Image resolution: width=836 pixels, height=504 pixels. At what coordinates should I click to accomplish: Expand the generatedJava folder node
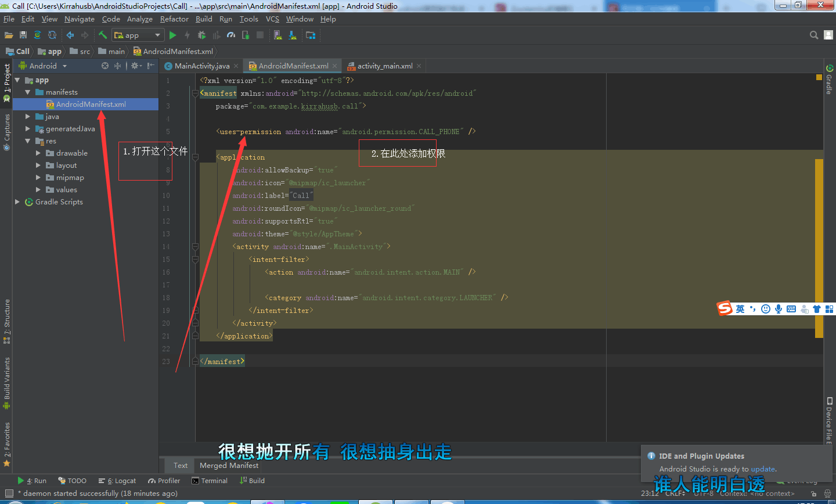[28, 129]
